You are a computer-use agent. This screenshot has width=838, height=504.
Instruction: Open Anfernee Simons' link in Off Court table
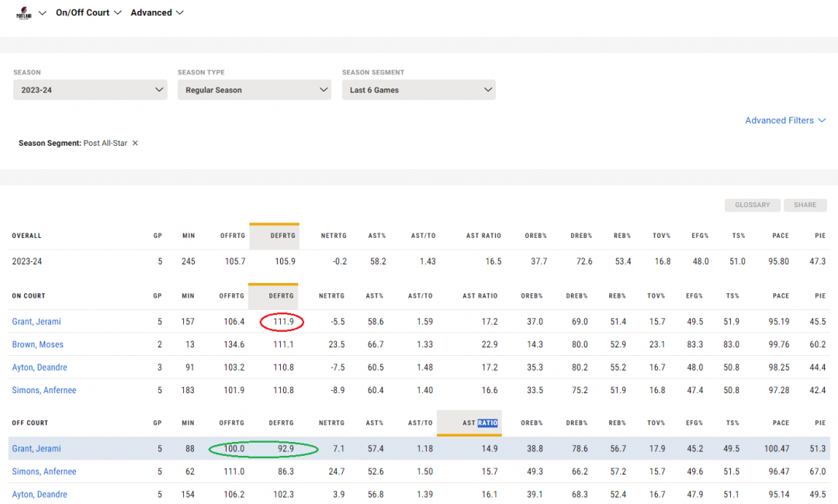coord(44,471)
